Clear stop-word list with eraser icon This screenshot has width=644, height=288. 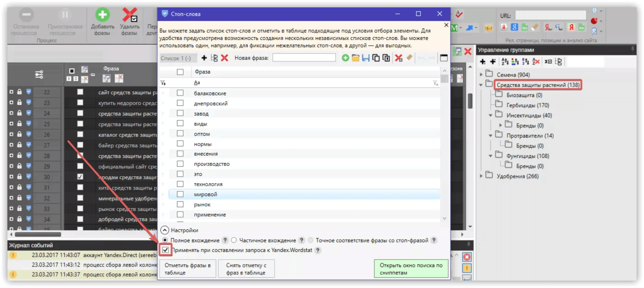pyautogui.click(x=409, y=57)
